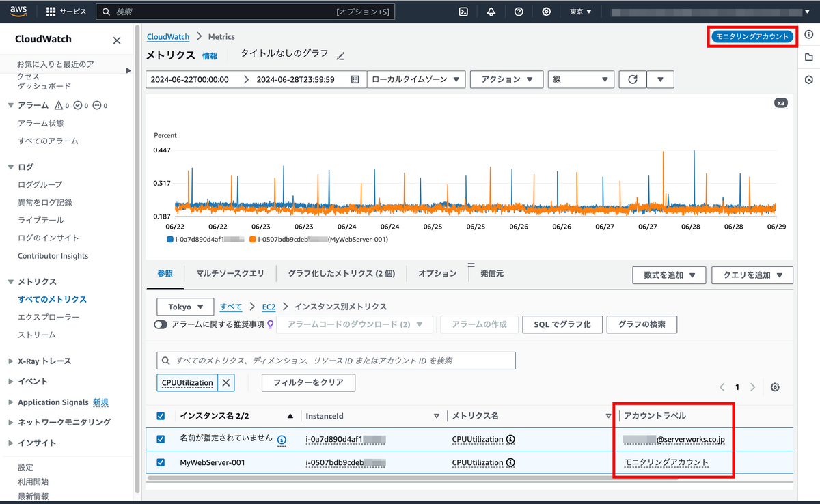This screenshot has width=820, height=504.
Task: Expand the Application Signals section
Action: pyautogui.click(x=10, y=402)
